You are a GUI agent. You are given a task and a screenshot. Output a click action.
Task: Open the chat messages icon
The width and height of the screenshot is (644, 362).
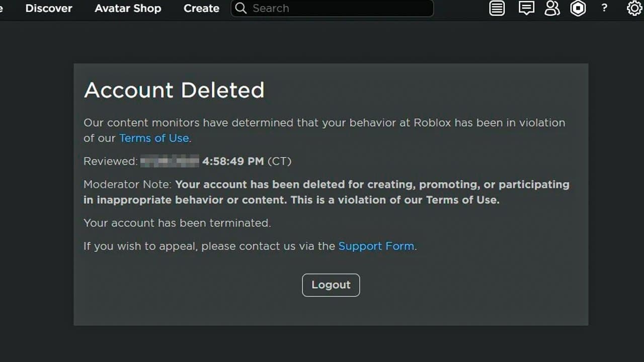pyautogui.click(x=526, y=8)
